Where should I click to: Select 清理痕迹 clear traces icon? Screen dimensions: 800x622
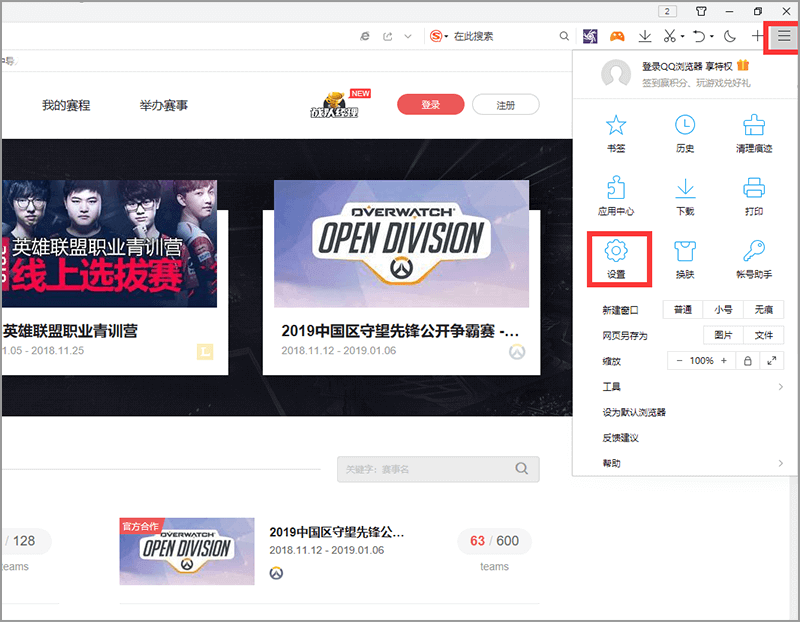tap(754, 134)
